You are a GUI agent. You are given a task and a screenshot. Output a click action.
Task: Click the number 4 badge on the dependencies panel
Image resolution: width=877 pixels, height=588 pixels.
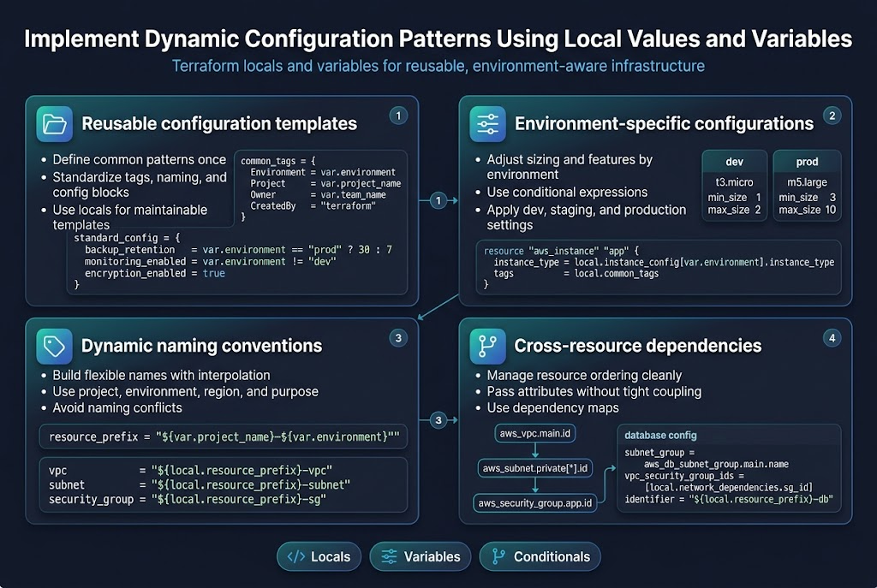832,338
